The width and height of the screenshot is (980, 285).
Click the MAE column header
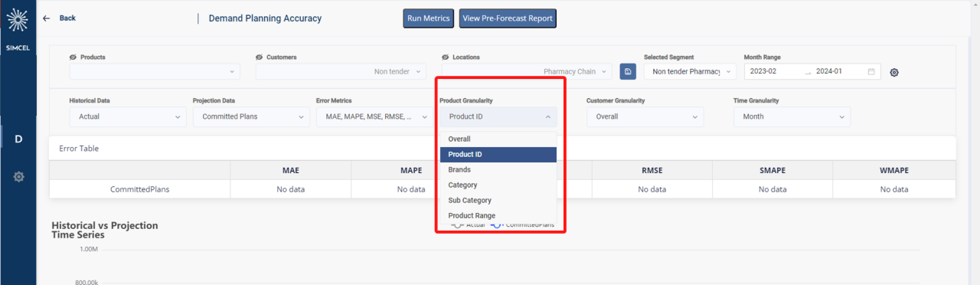tap(290, 170)
